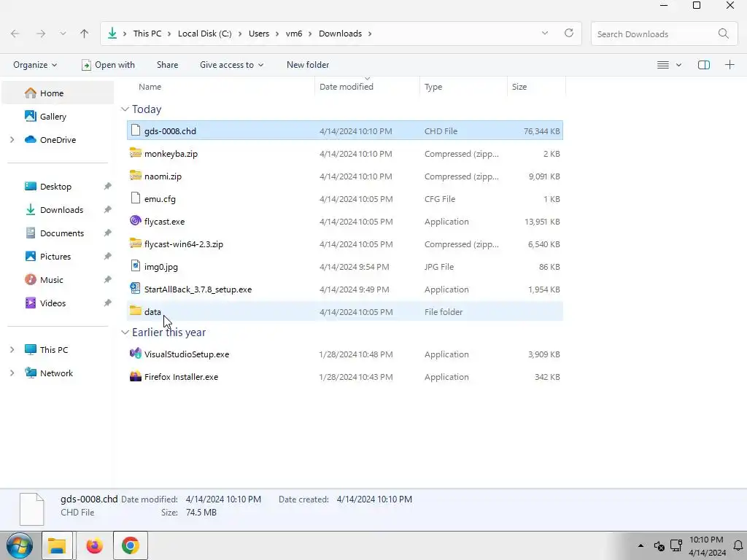Select the monkeyba.zip archive icon
Image resolution: width=747 pixels, height=560 pixels.
136,153
